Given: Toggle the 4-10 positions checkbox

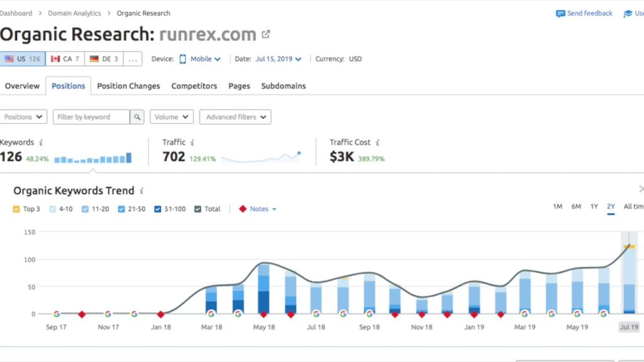Looking at the screenshot, I should coord(53,209).
